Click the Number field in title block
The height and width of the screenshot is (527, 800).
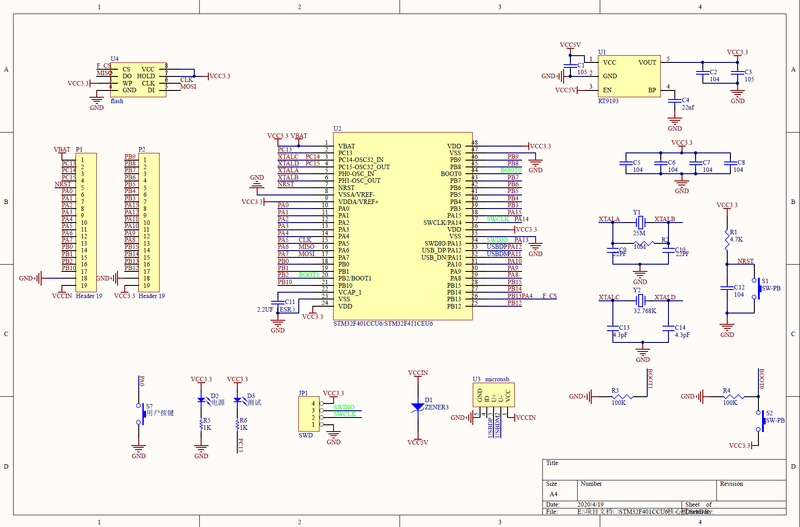coord(647,490)
